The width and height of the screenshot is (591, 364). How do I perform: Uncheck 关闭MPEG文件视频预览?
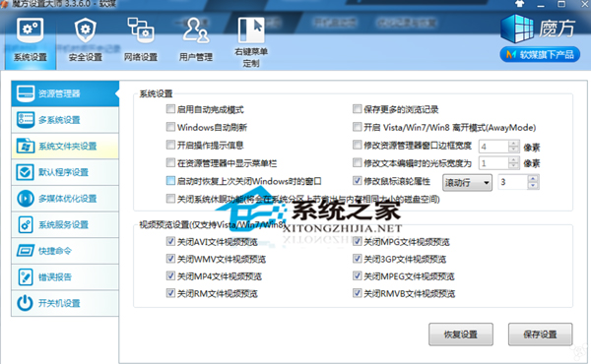click(357, 275)
